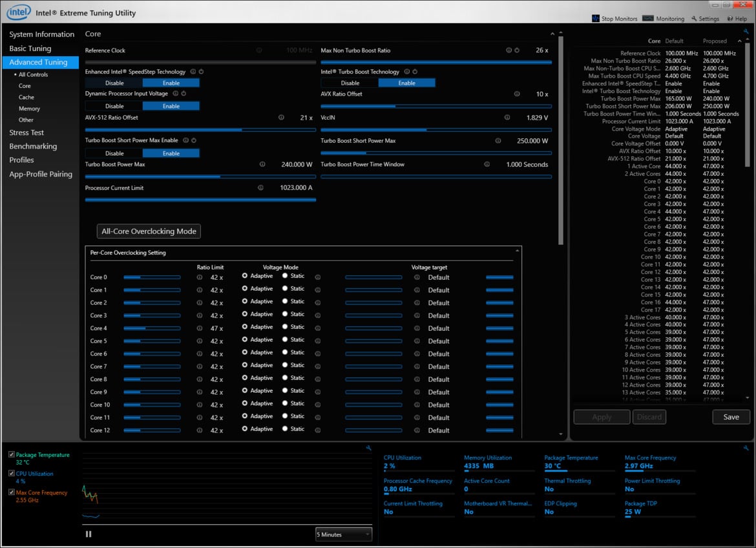Viewport: 756px width, 548px height.
Task: Open App-Profile Pairing section
Action: 41,174
